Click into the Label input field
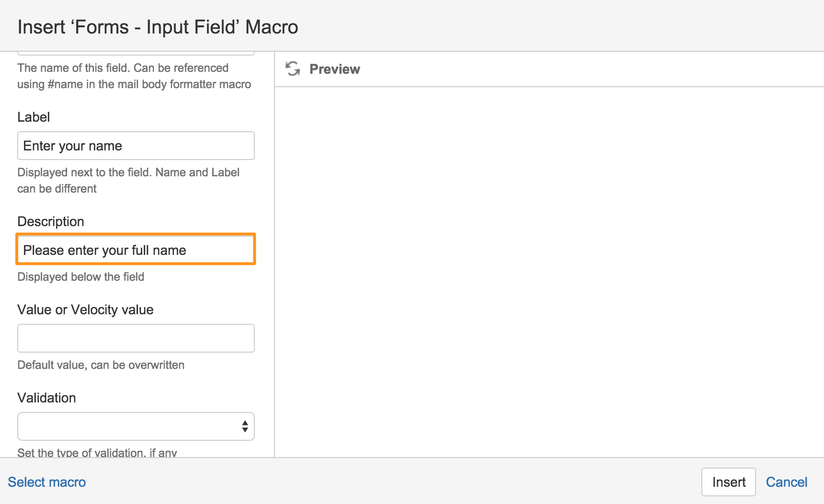Viewport: 824px width, 504px height. [136, 146]
